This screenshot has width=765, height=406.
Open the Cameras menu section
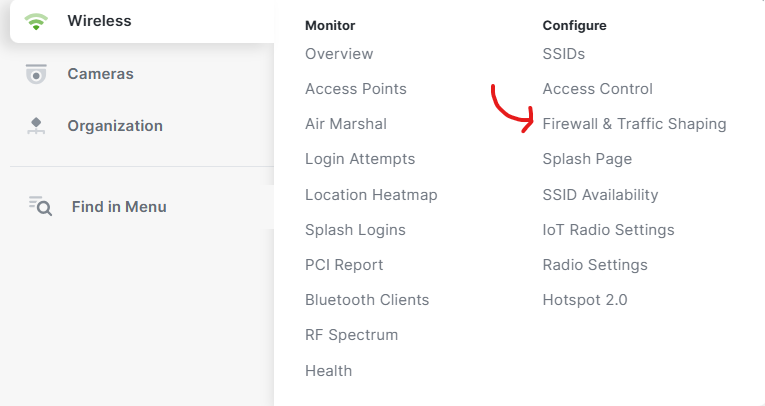point(101,74)
